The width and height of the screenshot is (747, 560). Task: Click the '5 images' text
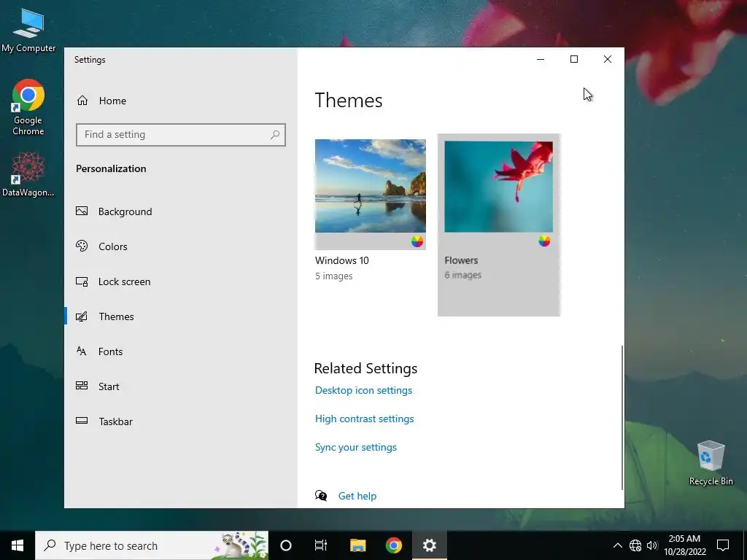(x=334, y=276)
